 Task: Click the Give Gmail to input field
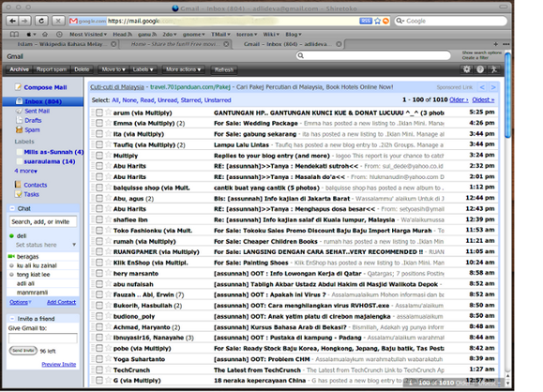coord(43,339)
